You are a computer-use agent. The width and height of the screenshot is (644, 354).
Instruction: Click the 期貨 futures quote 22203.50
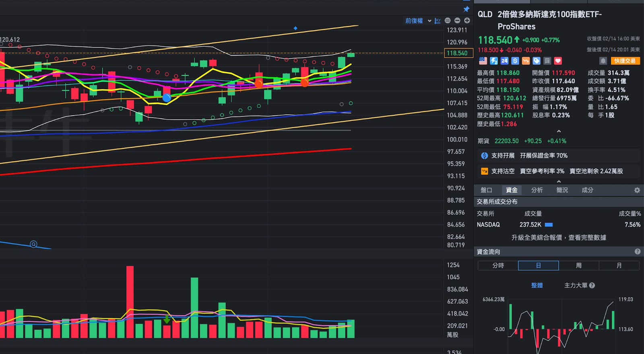507,141
